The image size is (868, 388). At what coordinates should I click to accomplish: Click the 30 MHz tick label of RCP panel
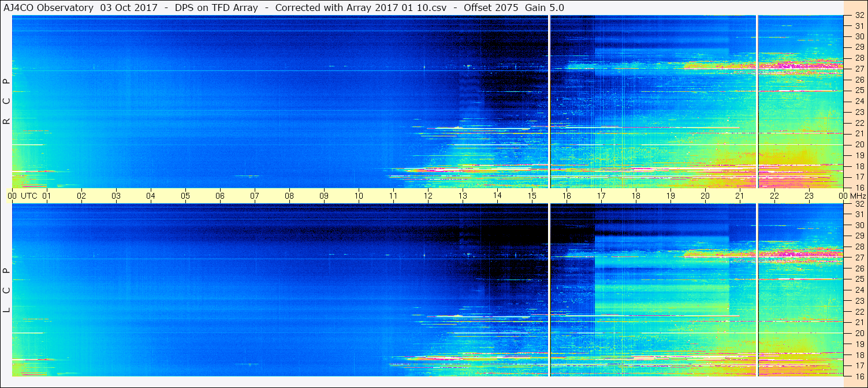point(859,36)
